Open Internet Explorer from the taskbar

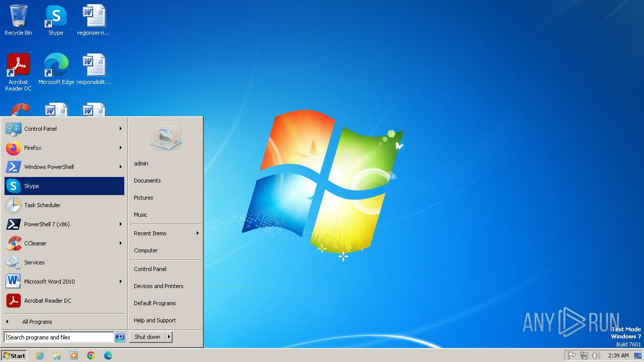[40, 355]
